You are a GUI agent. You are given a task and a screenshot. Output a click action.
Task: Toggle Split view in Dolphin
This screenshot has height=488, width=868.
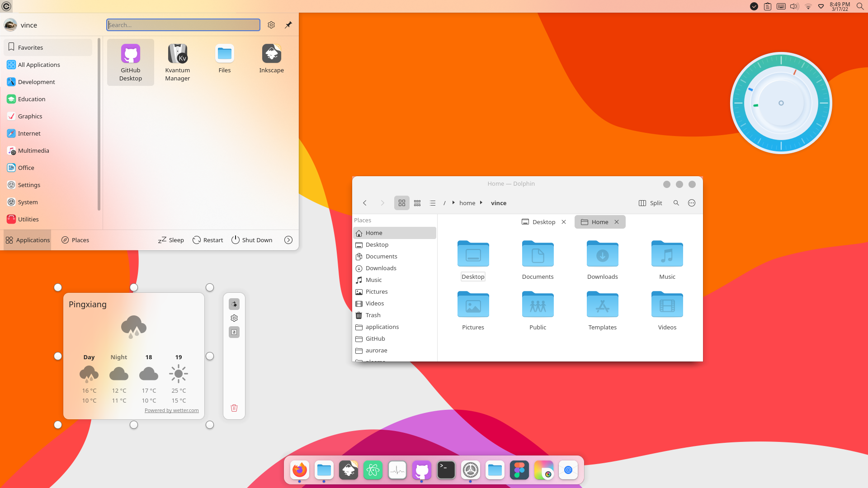click(650, 203)
